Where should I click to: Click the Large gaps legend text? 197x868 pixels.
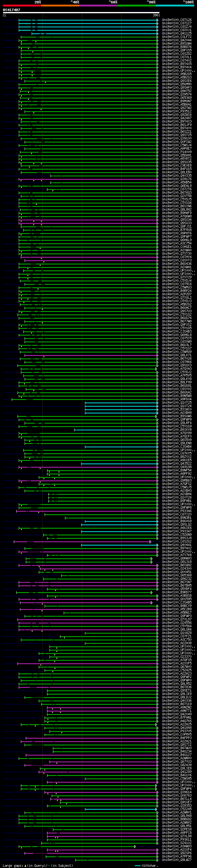38,865
